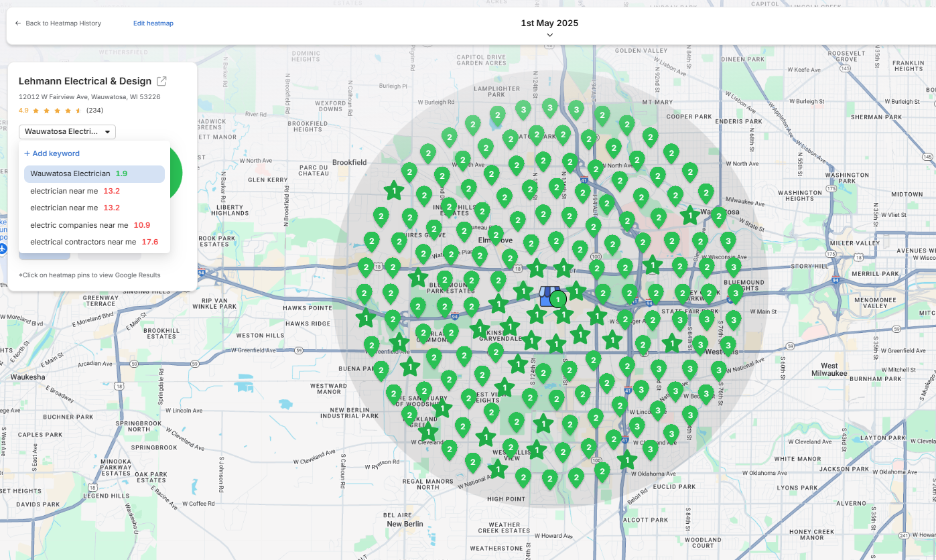This screenshot has width=936, height=560.
Task: Click the WESTON HILLS label
Action: click(260, 335)
